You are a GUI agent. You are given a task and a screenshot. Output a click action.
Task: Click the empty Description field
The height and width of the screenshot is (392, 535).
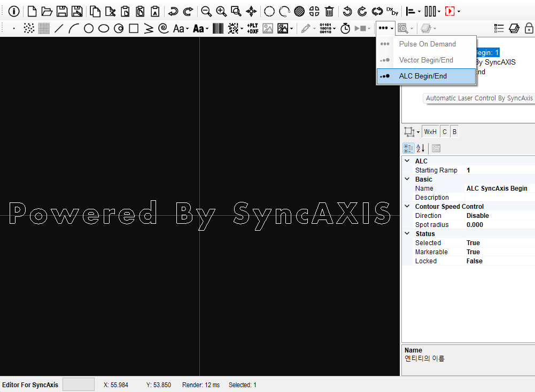point(500,198)
